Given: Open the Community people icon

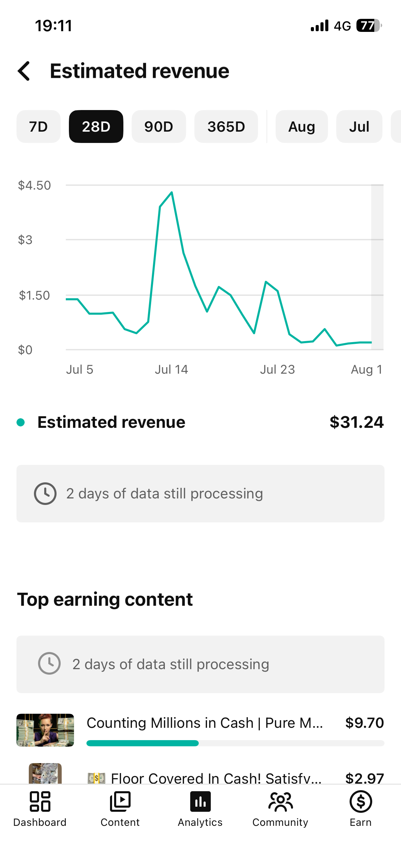Looking at the screenshot, I should [280, 801].
